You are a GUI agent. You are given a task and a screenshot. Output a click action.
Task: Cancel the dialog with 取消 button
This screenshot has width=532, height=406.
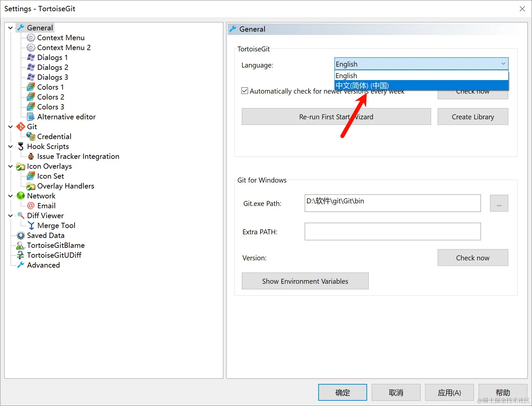click(x=396, y=392)
